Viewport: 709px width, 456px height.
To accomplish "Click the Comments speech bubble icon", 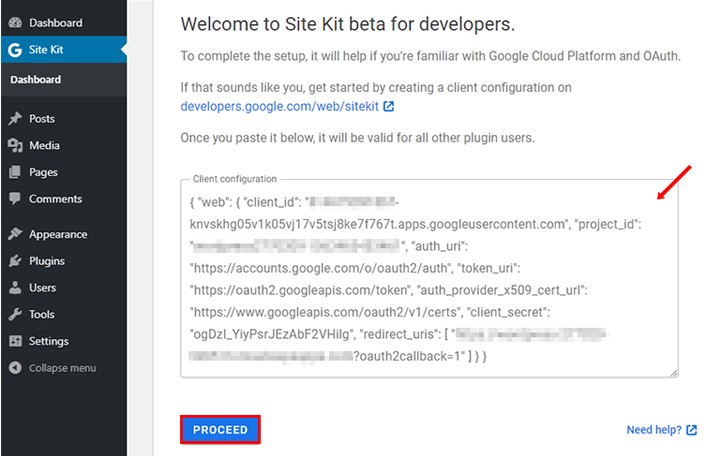I will tap(15, 199).
